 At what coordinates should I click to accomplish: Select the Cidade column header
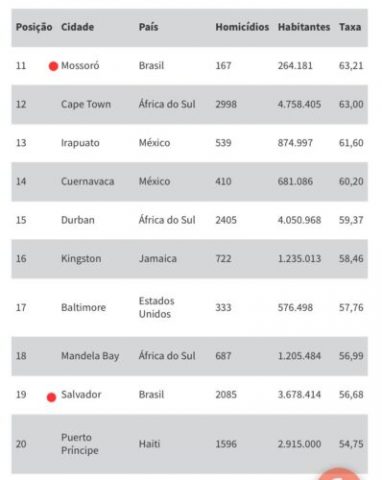click(x=77, y=27)
